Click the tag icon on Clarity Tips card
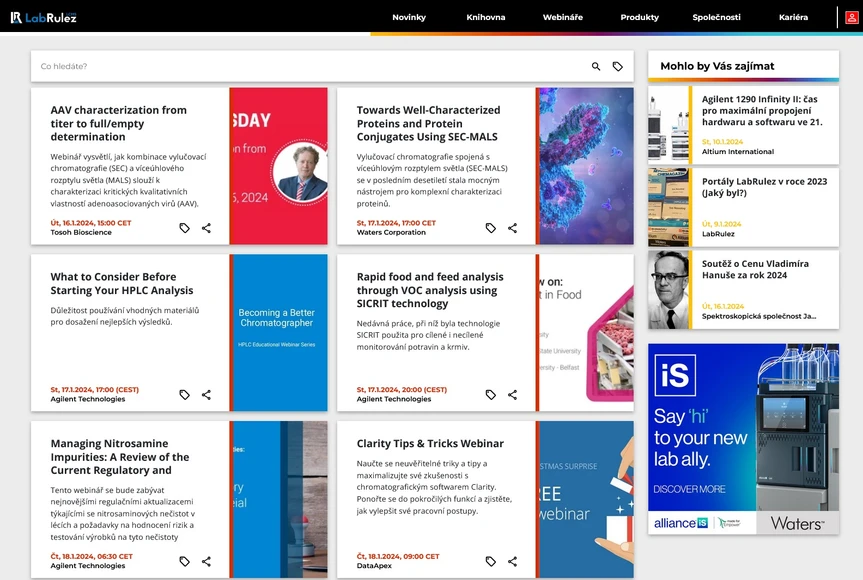 coord(490,561)
